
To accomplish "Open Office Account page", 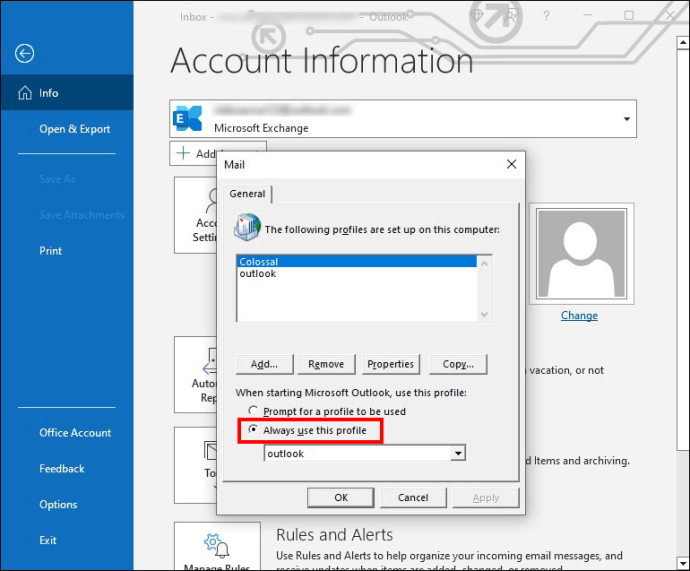I will tap(75, 432).
